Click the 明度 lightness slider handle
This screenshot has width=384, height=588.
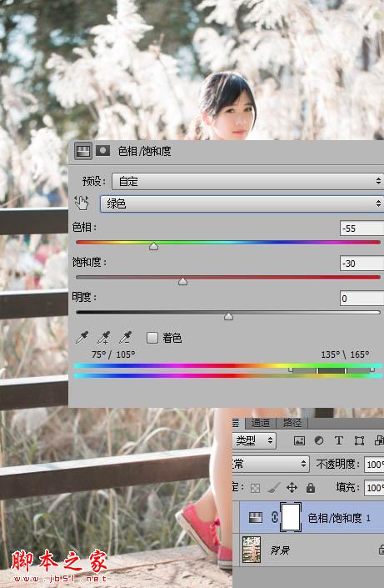(x=228, y=316)
